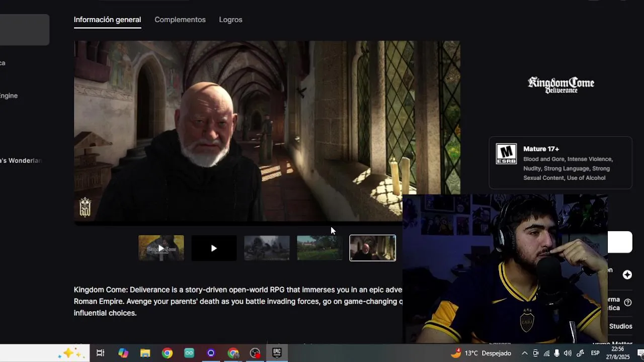Click the Blood and Gore rating descriptors text
This screenshot has width=644, height=362.
[x=568, y=168]
